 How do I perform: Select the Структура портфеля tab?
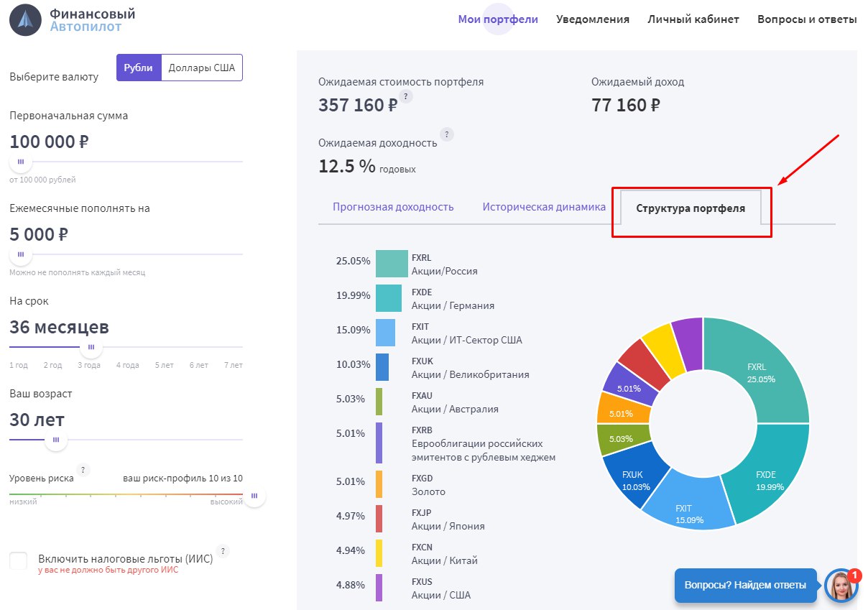tap(691, 208)
